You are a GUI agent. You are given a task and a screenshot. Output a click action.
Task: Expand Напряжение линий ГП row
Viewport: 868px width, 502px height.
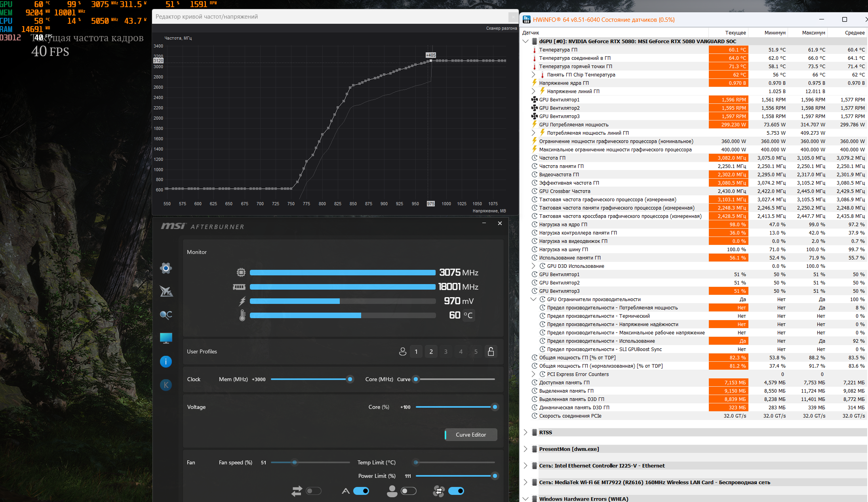[x=533, y=91]
